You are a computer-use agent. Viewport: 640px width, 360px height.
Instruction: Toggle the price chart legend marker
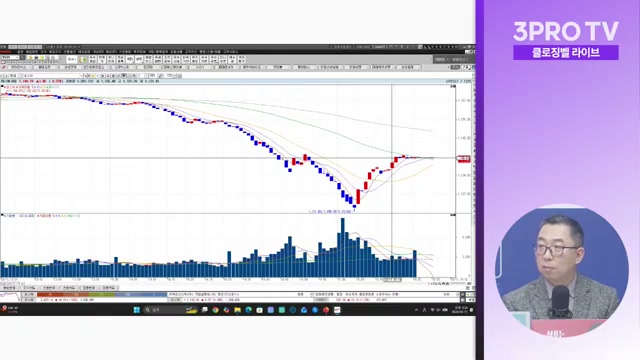[2, 87]
